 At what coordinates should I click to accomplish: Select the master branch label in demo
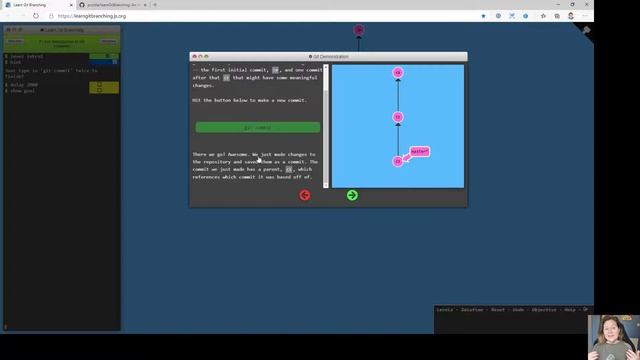coord(420,151)
